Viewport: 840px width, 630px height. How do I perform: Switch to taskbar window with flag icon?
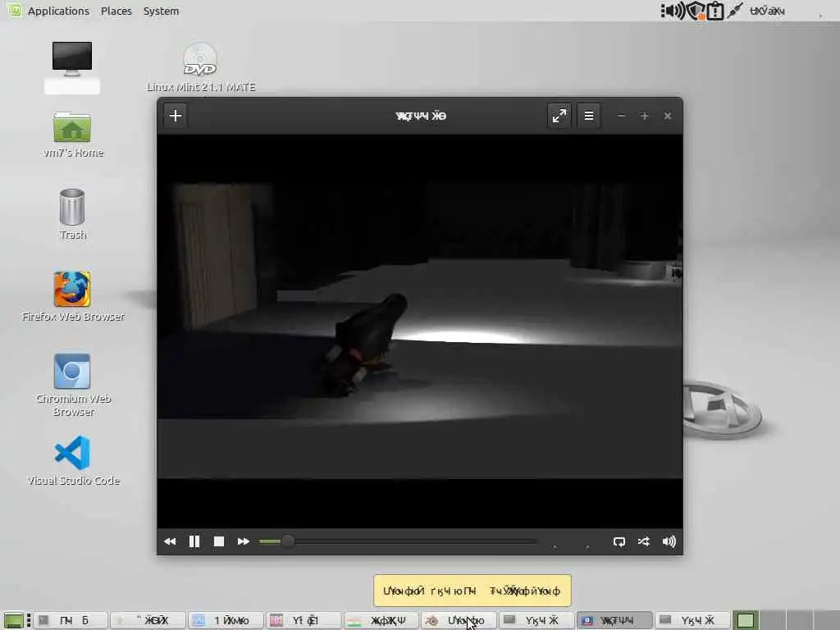click(x=381, y=620)
